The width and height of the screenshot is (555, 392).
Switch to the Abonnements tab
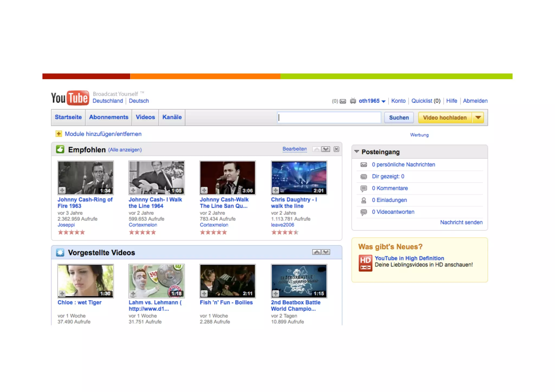coord(109,117)
